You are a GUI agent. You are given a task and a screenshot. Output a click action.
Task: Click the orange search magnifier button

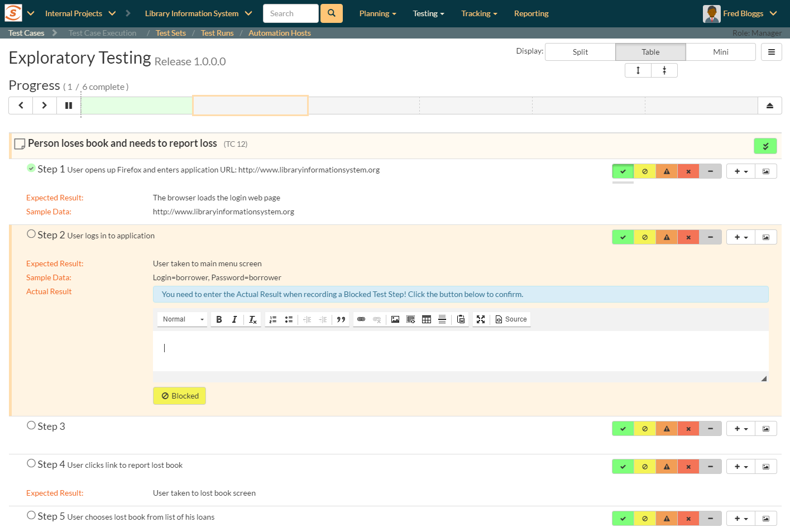pos(331,13)
